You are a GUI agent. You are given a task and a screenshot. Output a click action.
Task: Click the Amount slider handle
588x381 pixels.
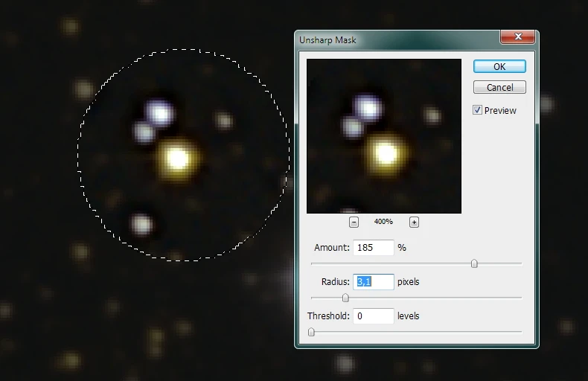pos(474,263)
